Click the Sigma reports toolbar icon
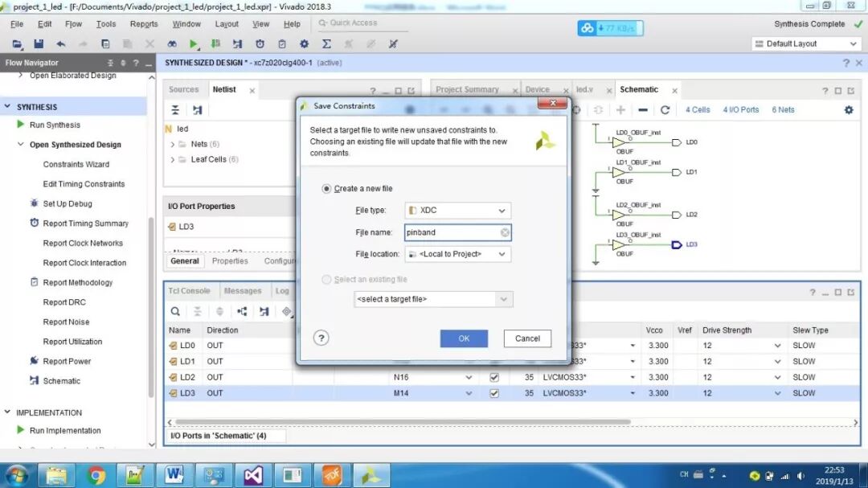 (326, 43)
